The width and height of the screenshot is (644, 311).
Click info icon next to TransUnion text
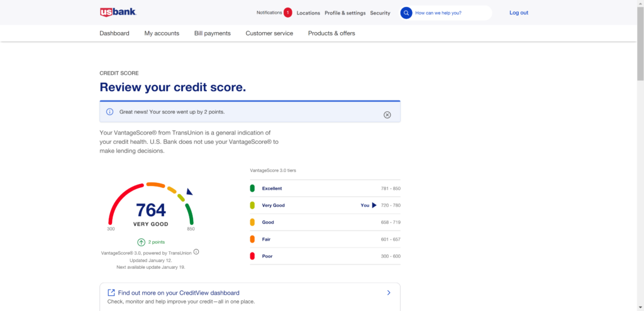[196, 252]
